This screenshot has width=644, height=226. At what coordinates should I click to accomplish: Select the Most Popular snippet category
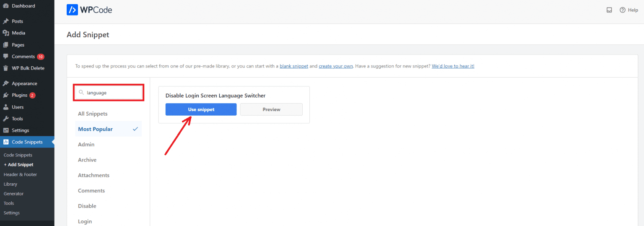pos(95,129)
